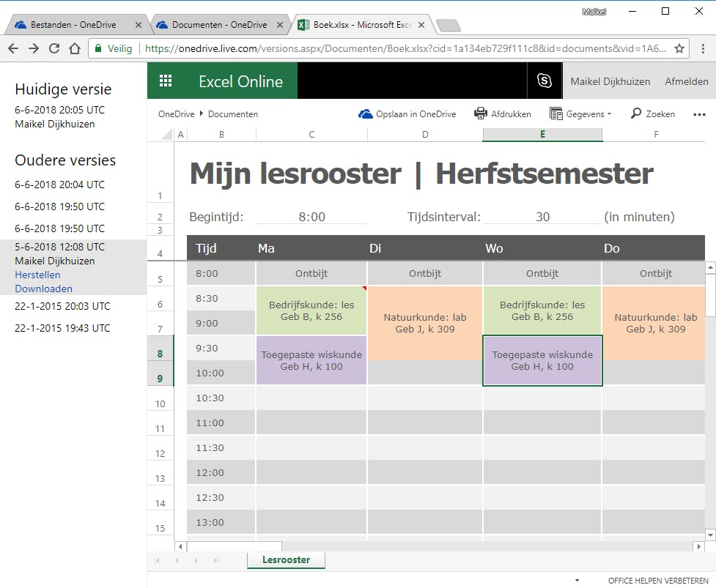Click the vertical scrollbar thumb of the sheet

pos(710,294)
